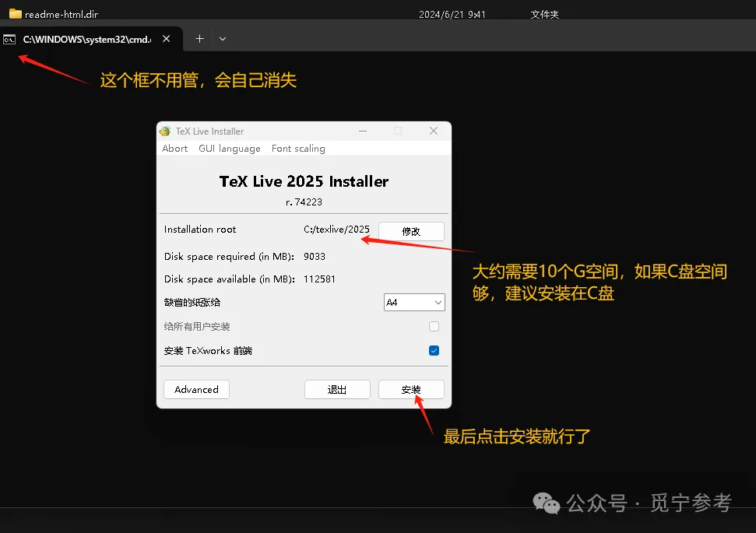Click the TeX Live Installer title bar icon

pos(165,131)
